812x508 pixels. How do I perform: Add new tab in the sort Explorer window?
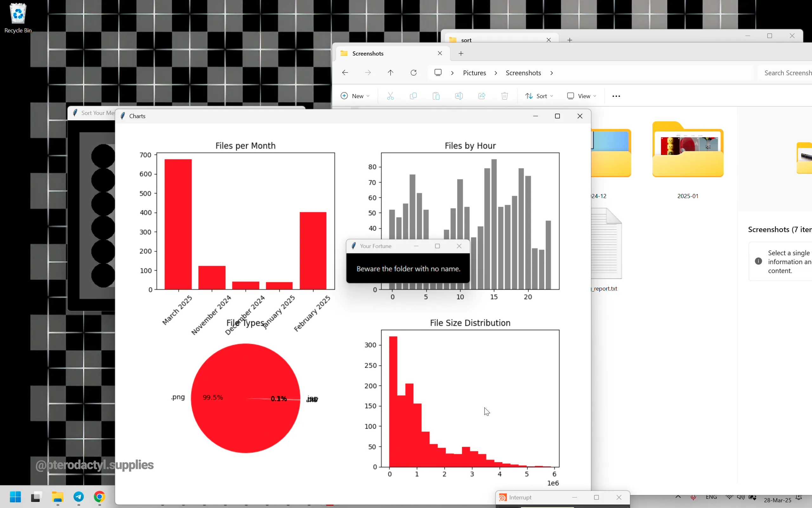(x=570, y=40)
